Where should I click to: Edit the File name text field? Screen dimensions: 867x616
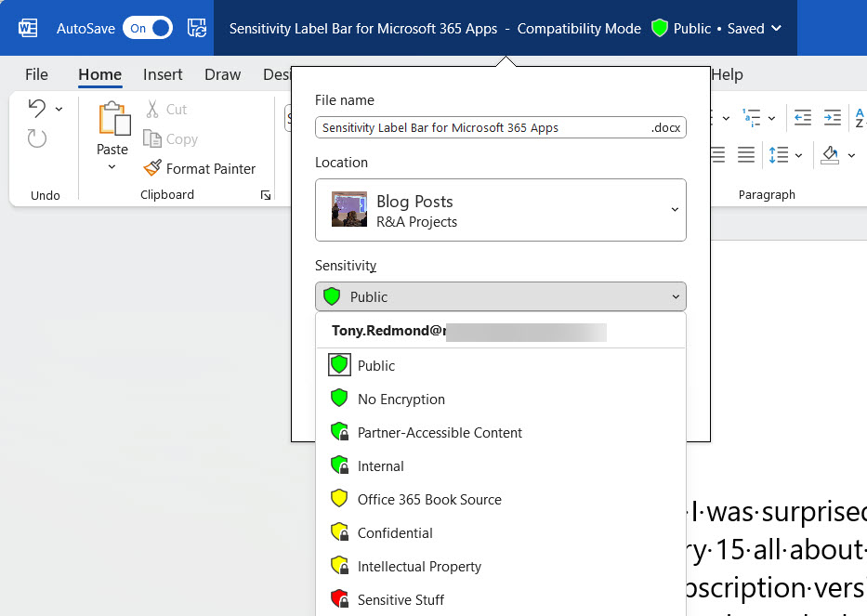tap(500, 127)
